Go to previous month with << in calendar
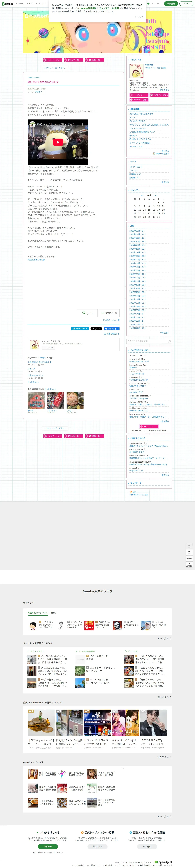The width and height of the screenshot is (195, 868). (x=142, y=195)
